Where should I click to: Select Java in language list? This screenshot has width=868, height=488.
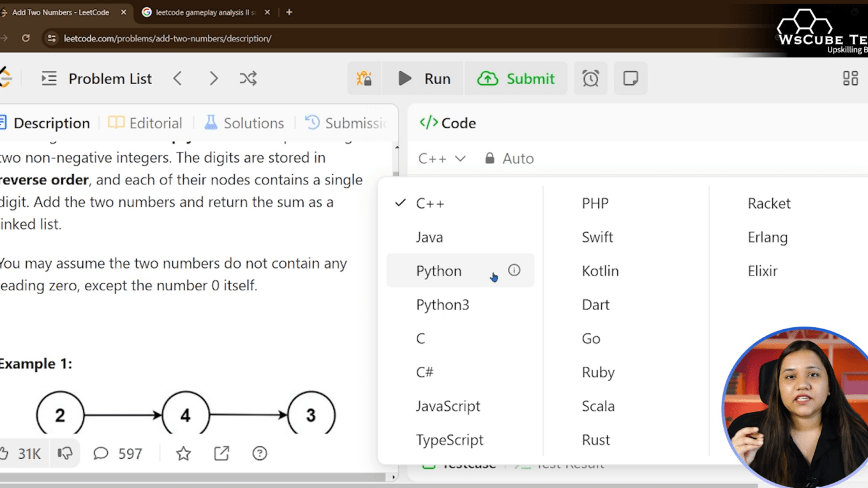[x=460, y=237]
